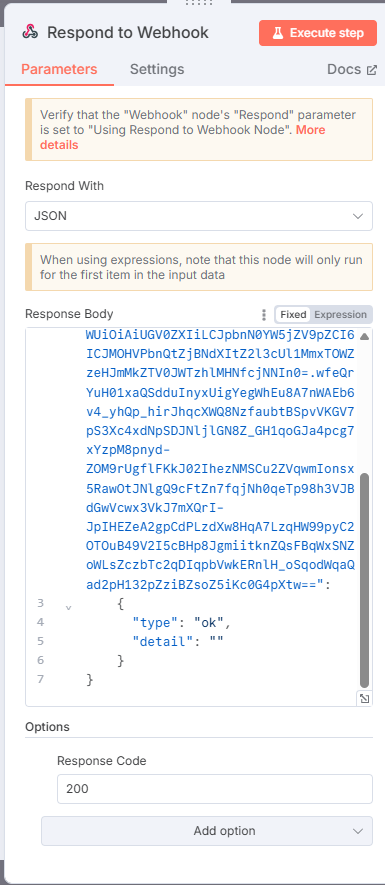Click the Response Body editor scrollbar thumb
Screen dimensions: 385x885
point(365,580)
